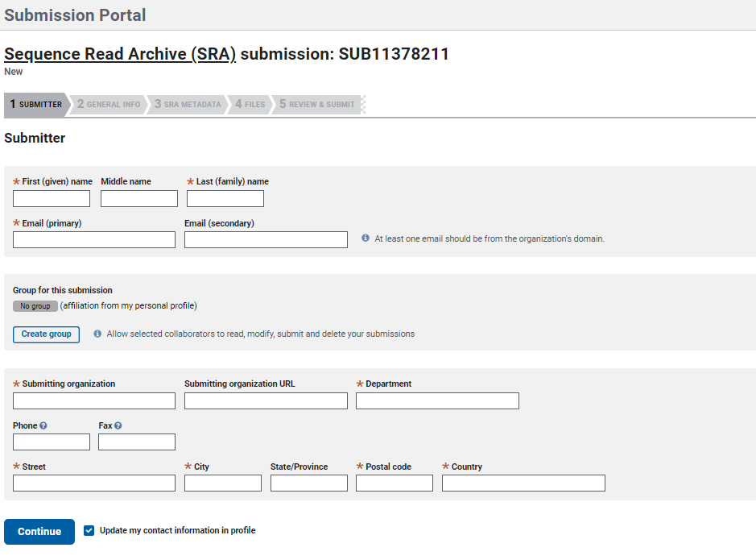Screen dimensions: 756x560
Task: Select the Postal code field
Action: tap(395, 483)
